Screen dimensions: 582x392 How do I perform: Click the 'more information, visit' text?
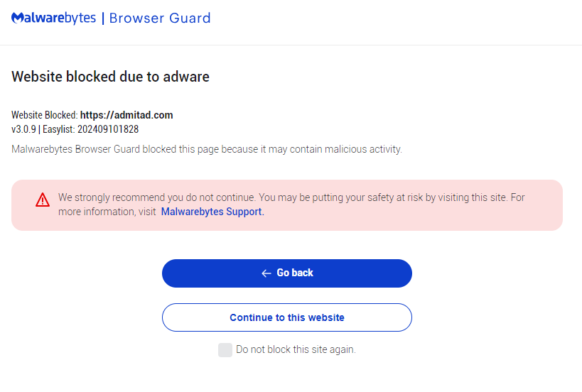click(x=107, y=212)
